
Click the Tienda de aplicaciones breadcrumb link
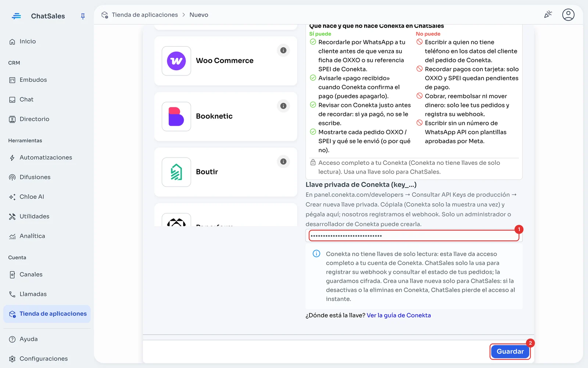point(145,15)
